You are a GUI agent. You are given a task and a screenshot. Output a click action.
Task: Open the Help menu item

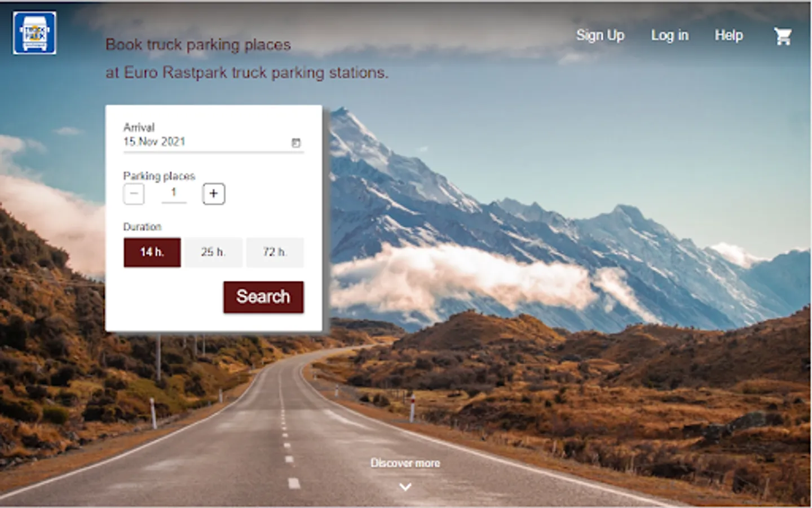point(729,36)
